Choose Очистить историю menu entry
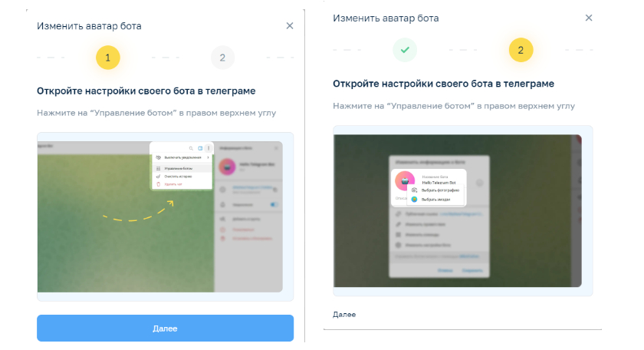This screenshot has height=350, width=644. pos(182,177)
